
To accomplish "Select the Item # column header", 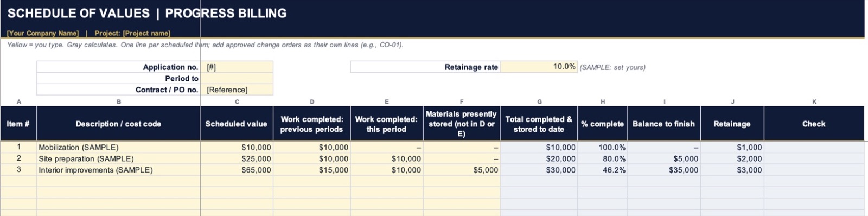I will coord(18,124).
